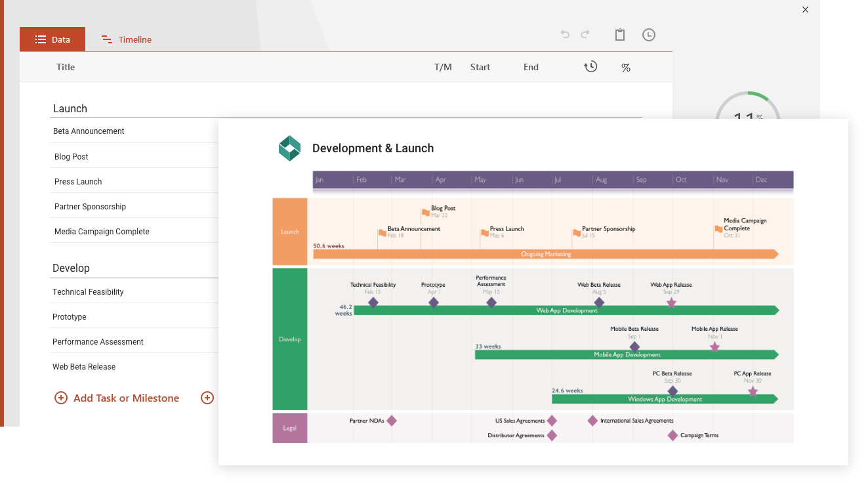Select the clock icon in the top toolbar
Viewport: 868px width, 487px height.
tap(649, 34)
